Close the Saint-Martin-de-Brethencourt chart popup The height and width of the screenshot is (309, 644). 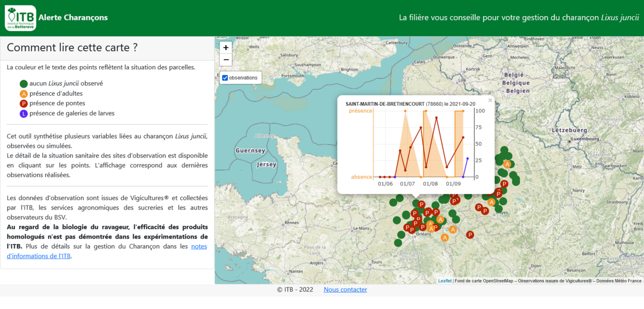[489, 100]
